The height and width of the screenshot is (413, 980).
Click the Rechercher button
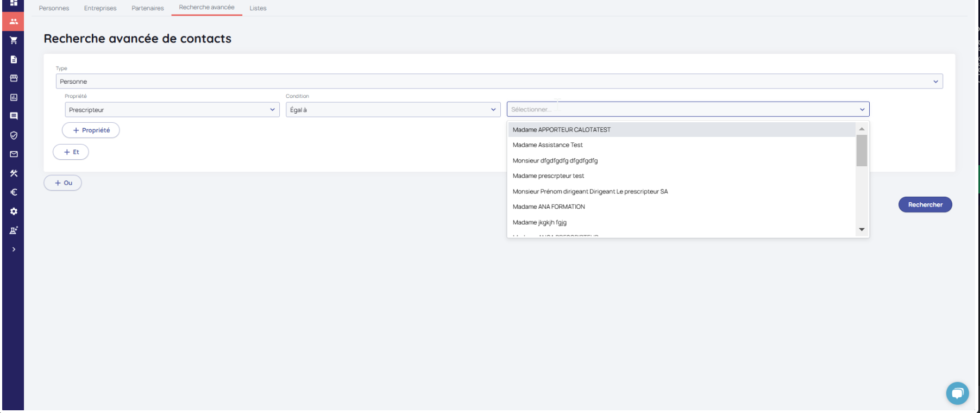(925, 205)
